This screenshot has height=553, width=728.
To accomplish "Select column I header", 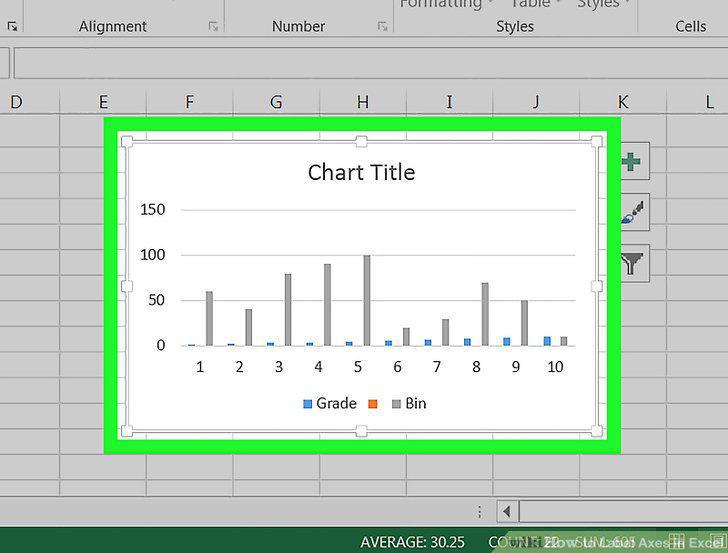I will point(449,102).
